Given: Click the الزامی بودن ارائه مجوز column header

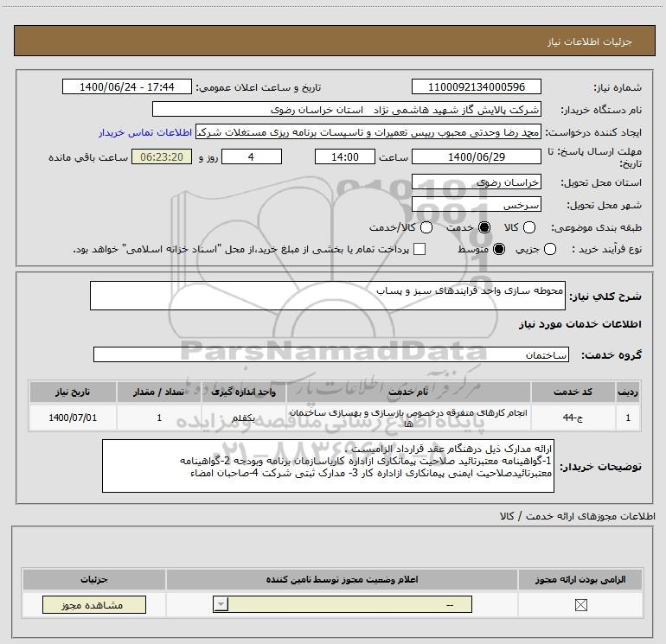Looking at the screenshot, I should coord(580,579).
